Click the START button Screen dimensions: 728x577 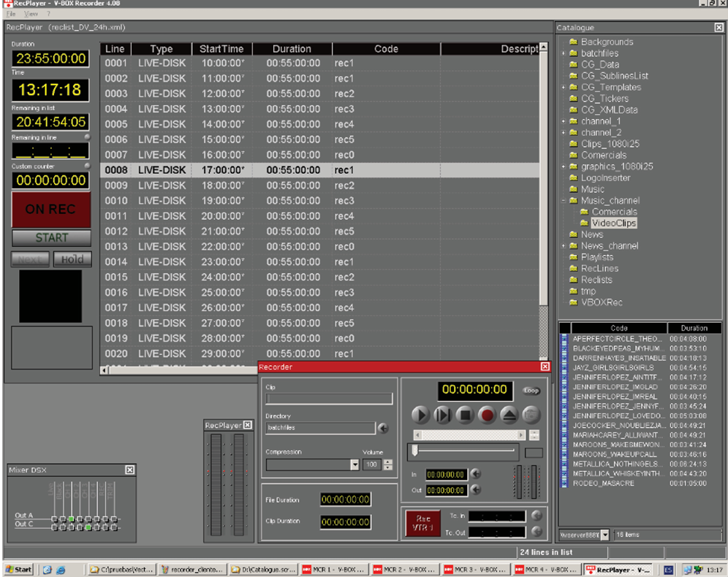click(52, 238)
